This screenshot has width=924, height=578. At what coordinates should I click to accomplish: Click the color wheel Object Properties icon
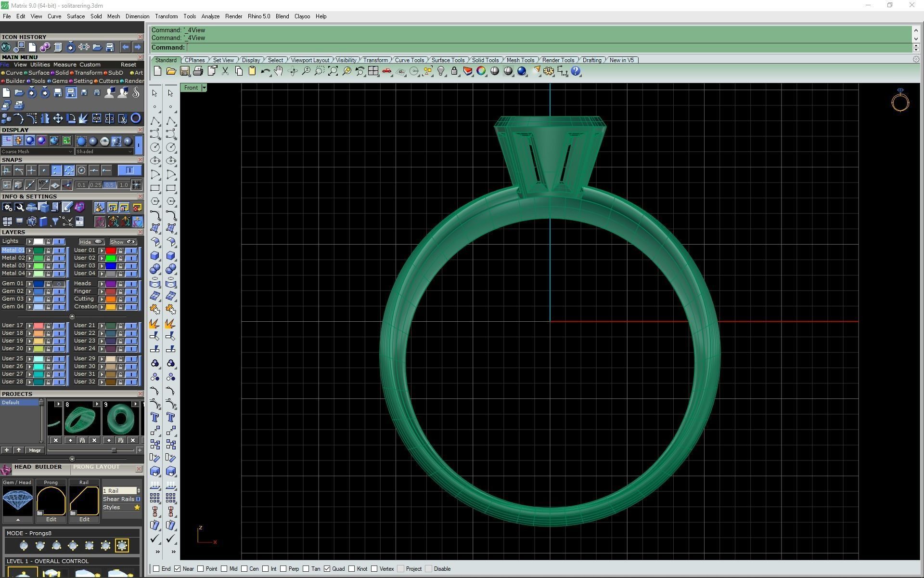pos(481,71)
